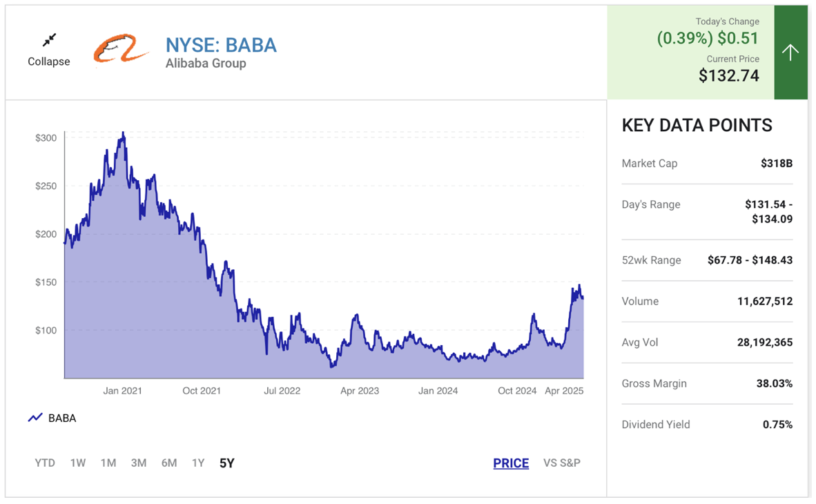Image resolution: width=816 pixels, height=504 pixels.
Task: Select the 1M time range
Action: (x=108, y=463)
